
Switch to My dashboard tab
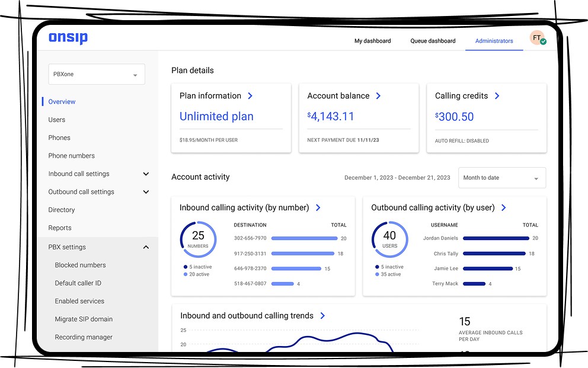tap(372, 41)
